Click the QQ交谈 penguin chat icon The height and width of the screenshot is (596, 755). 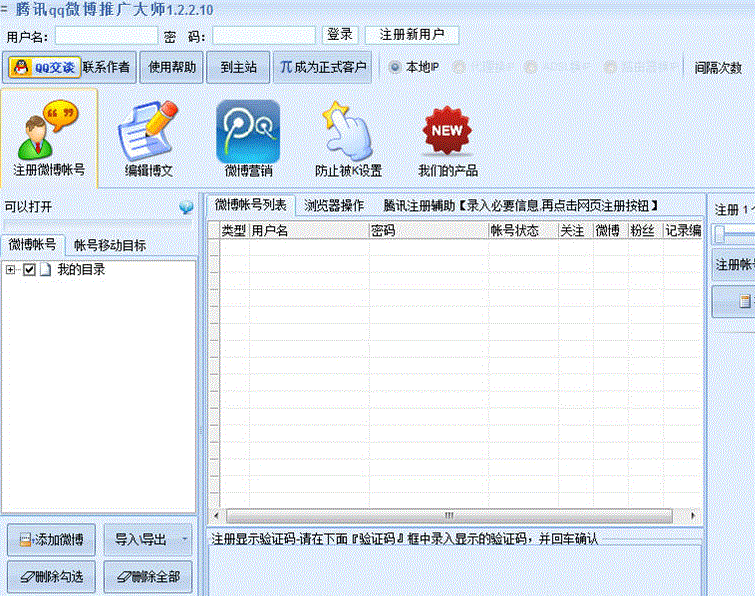pos(44,67)
